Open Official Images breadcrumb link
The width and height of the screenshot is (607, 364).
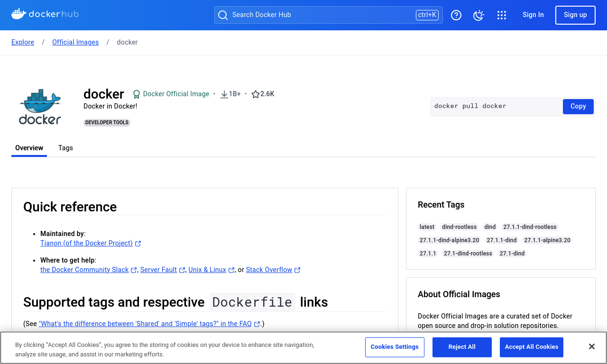[x=75, y=42]
